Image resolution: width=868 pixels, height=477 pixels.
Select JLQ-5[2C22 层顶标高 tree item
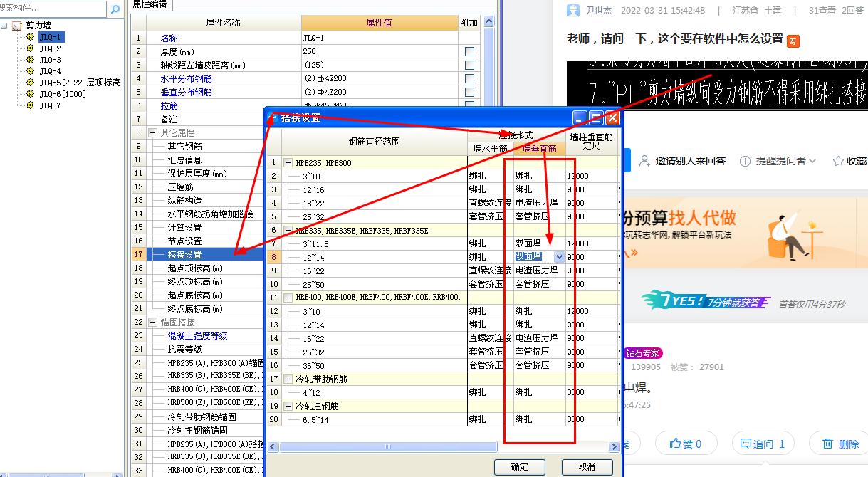(80, 83)
